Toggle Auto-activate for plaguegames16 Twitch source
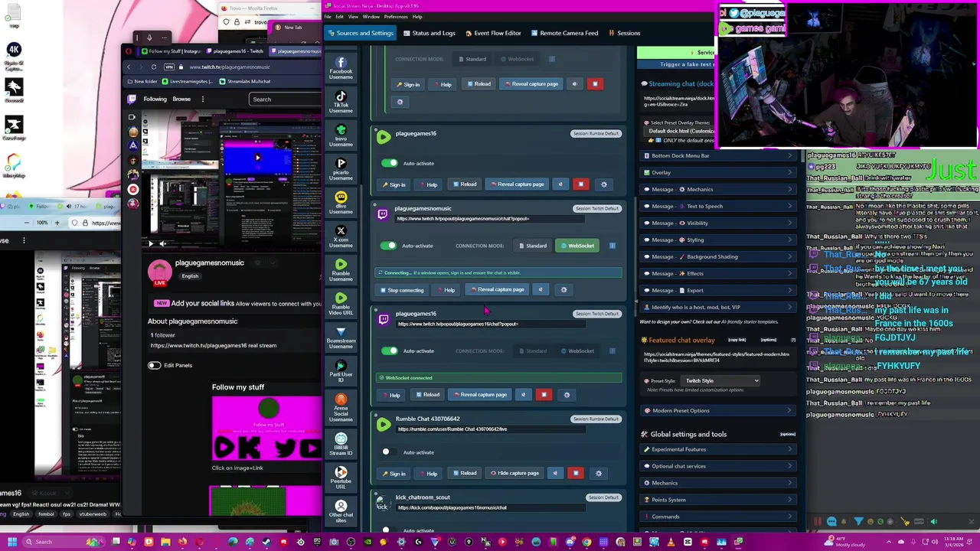The image size is (980, 551). [390, 350]
